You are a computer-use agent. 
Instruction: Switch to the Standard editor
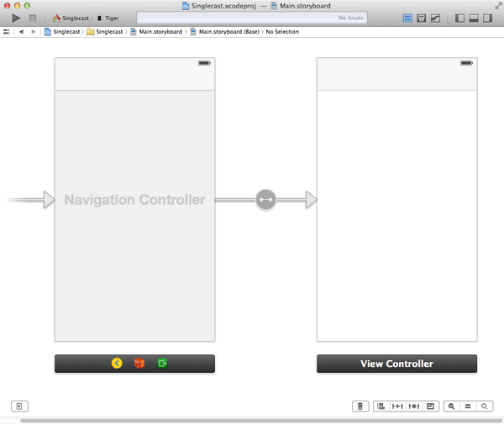pyautogui.click(x=407, y=18)
